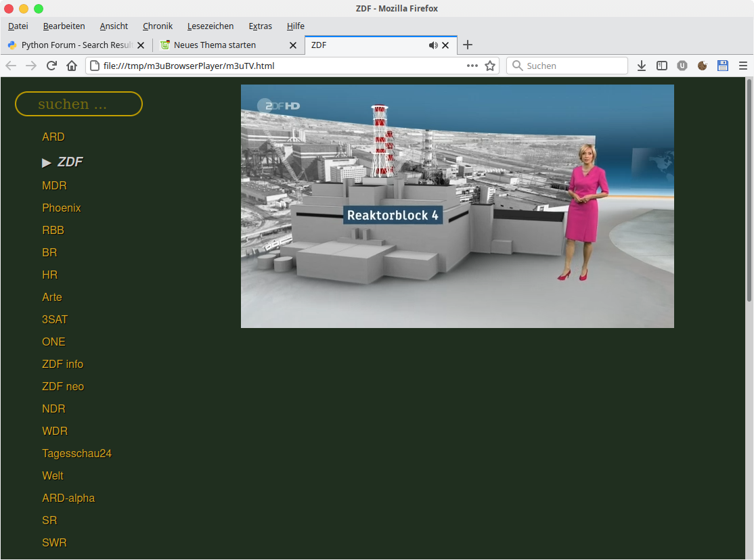Play the SWR channel
Viewport: 754px width, 560px height.
tap(54, 542)
